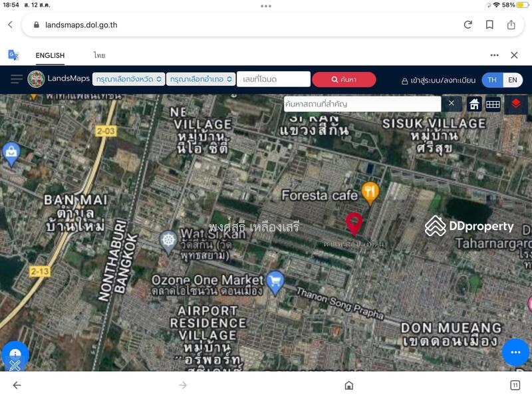Click the Thanon Song Prapha road label

pyautogui.click(x=340, y=303)
